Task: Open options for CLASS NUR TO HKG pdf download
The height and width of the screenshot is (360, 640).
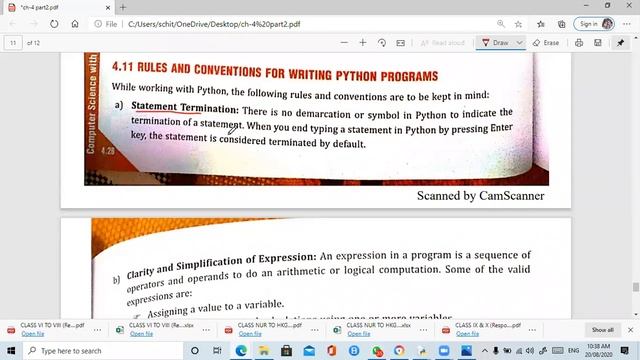Action: [315, 329]
